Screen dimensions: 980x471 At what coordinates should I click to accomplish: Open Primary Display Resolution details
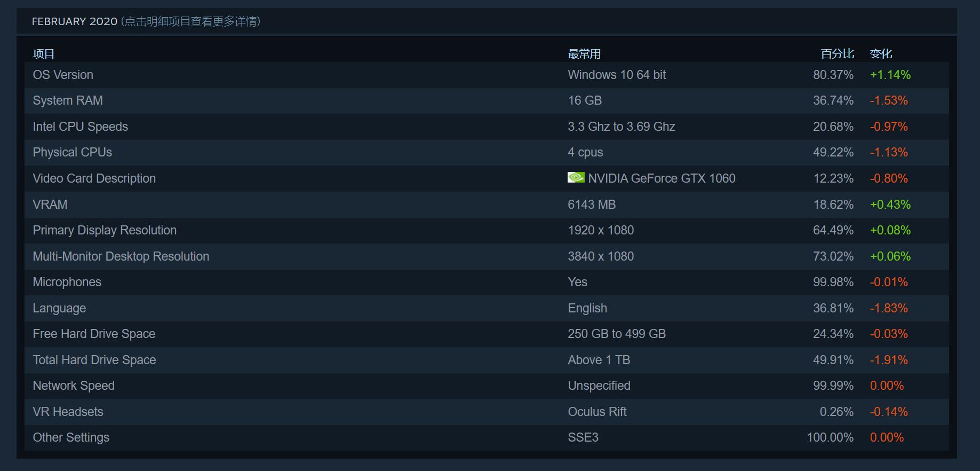[105, 230]
